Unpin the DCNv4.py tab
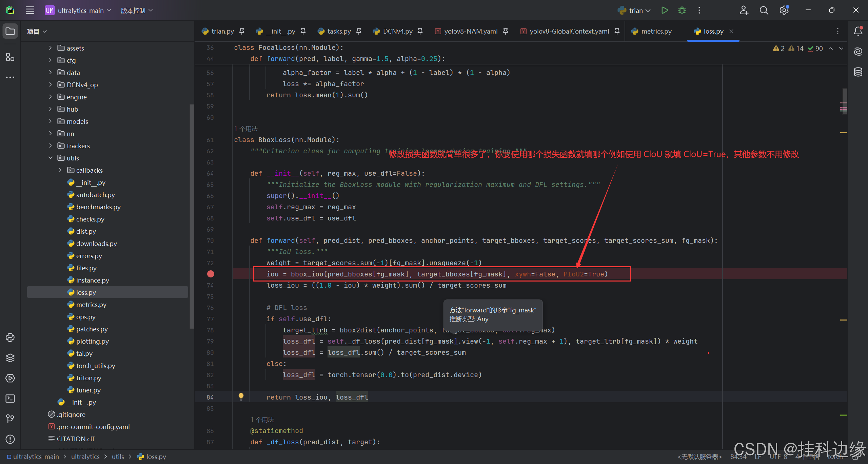Image resolution: width=868 pixels, height=464 pixels. 420,31
